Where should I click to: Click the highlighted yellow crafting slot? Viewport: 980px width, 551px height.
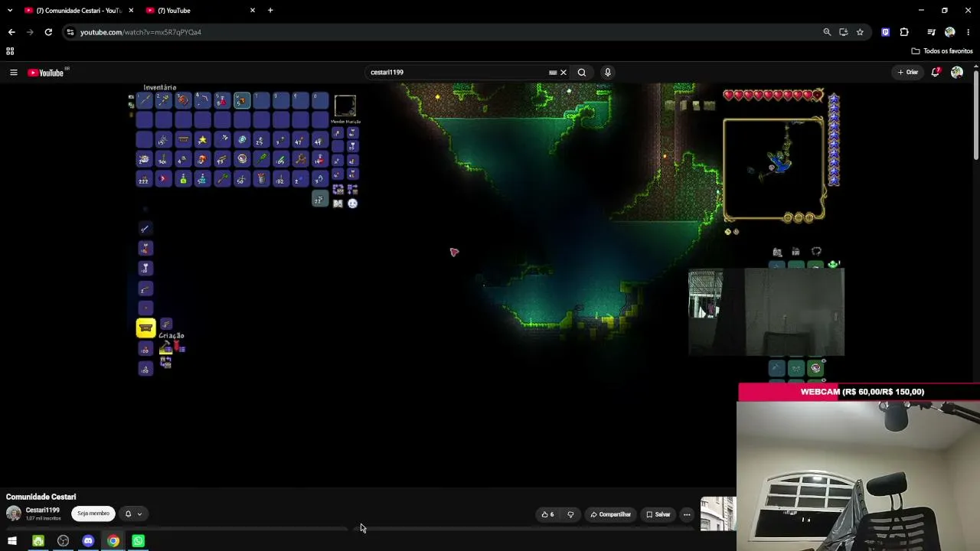(x=145, y=328)
